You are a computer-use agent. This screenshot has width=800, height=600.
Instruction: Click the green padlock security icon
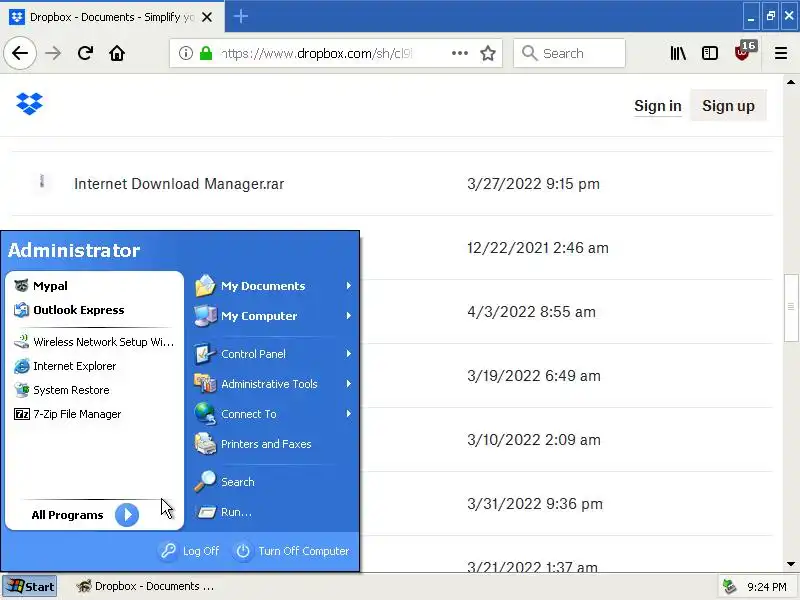pos(206,53)
